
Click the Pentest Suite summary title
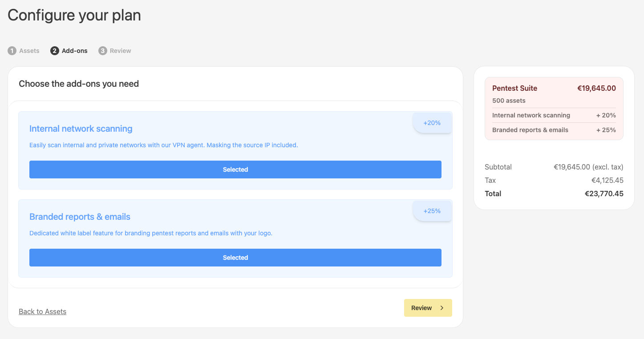[514, 88]
